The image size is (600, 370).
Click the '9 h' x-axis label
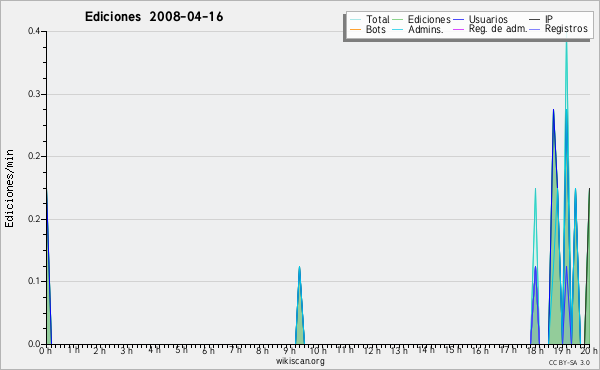(290, 351)
